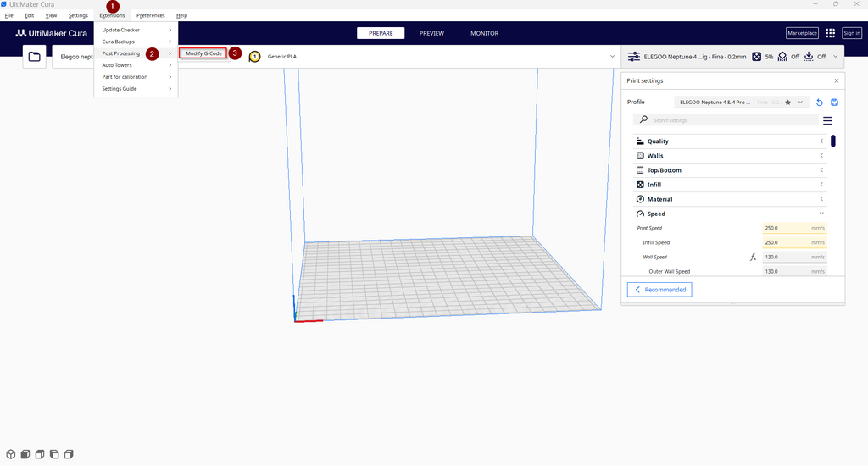Screen dimensions: 868x466
Task: Switch back to Recommended settings
Action: click(x=659, y=290)
